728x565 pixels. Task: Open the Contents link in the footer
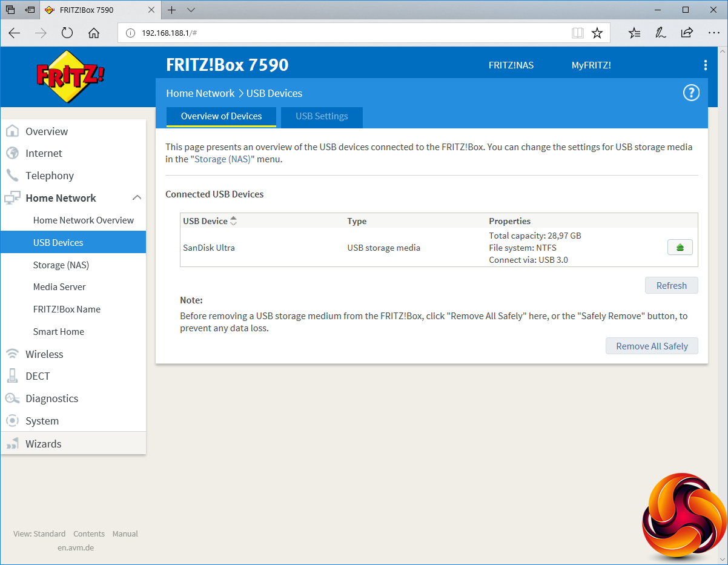(89, 534)
